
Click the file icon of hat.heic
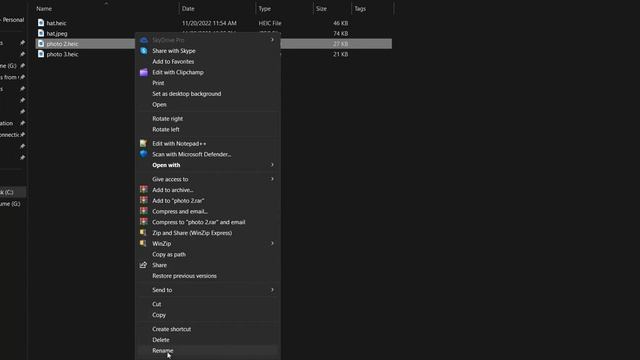pos(41,23)
